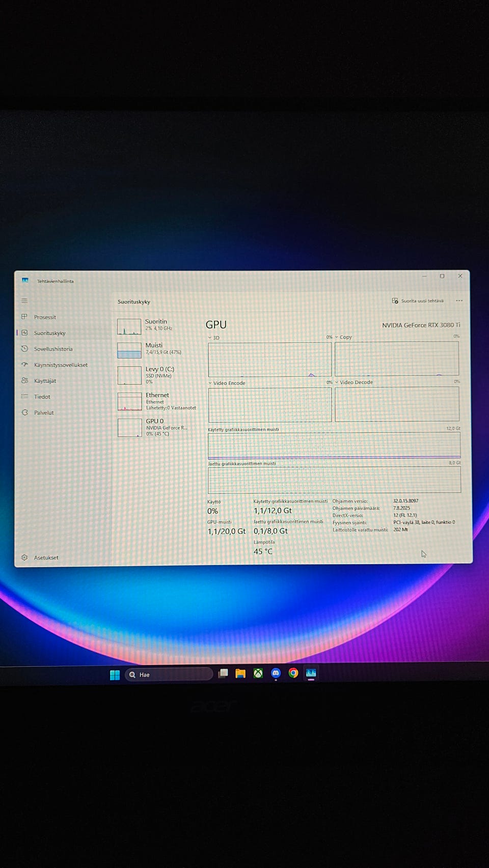The image size is (489, 868).
Task: Click the PCI-väylä 38 location value
Action: (424, 522)
